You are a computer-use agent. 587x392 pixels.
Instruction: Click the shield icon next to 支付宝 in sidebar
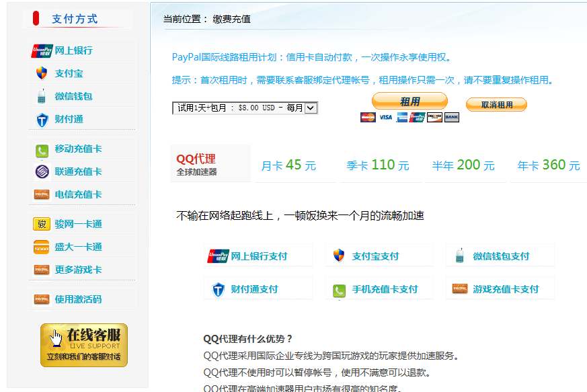click(x=42, y=73)
